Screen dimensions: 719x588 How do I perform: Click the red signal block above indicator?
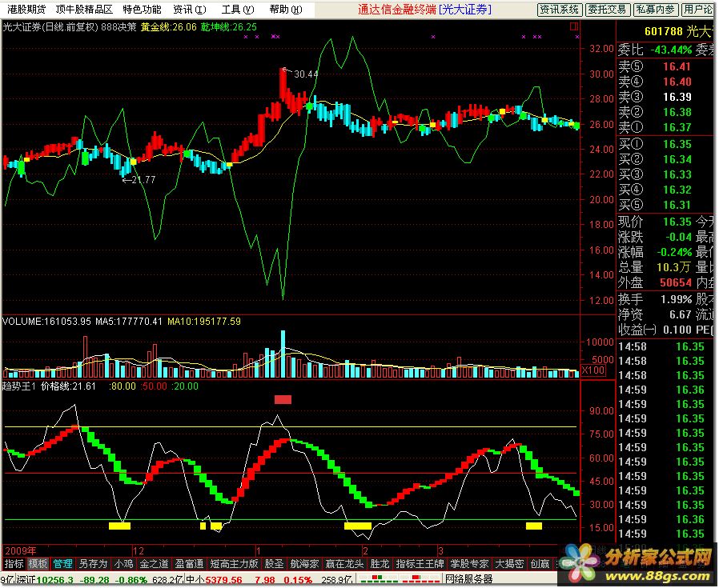click(x=283, y=400)
